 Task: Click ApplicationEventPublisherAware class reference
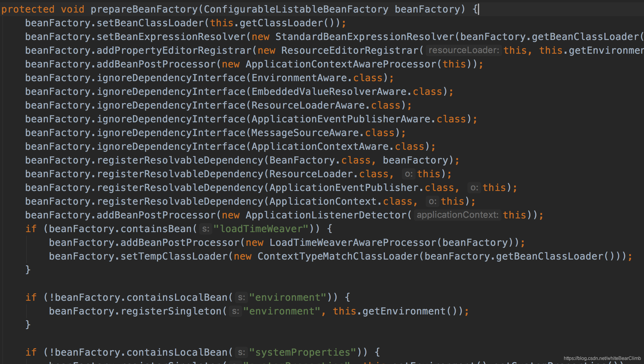[341, 119]
